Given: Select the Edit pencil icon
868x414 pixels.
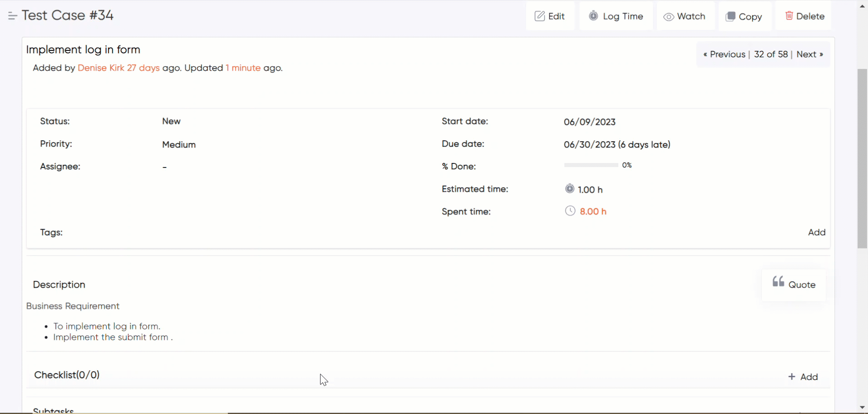Looking at the screenshot, I should pyautogui.click(x=540, y=16).
